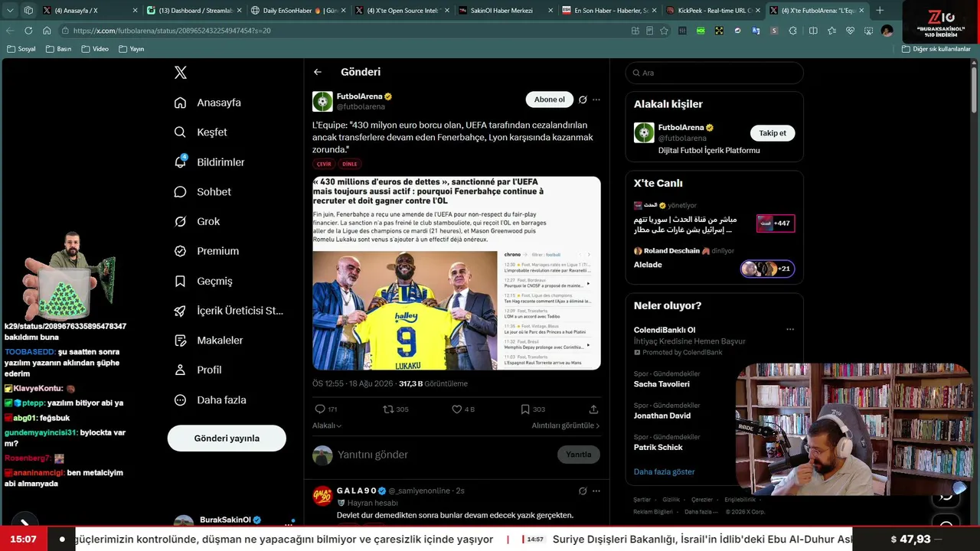Screen dimensions: 980x551
Task: Click the ÇEVİR translate button
Action: [x=324, y=164]
